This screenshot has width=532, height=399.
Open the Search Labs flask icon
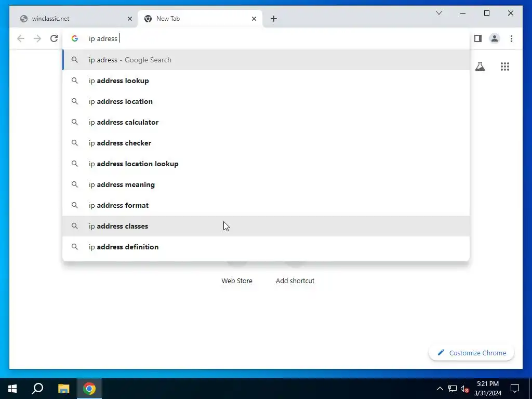480,66
